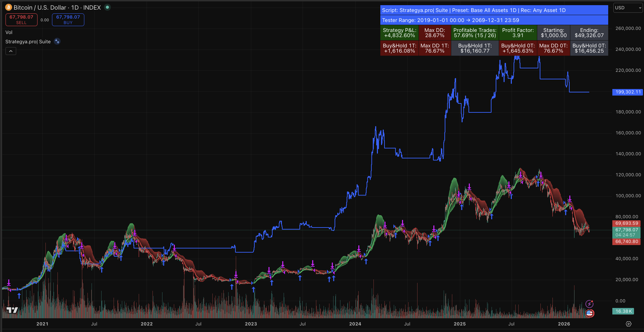
Task: Click the purple lightning bolt event icon
Action: pyautogui.click(x=590, y=304)
